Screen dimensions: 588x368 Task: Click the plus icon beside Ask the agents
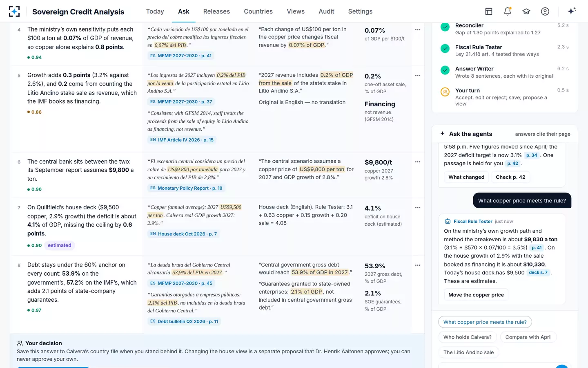tap(442, 134)
